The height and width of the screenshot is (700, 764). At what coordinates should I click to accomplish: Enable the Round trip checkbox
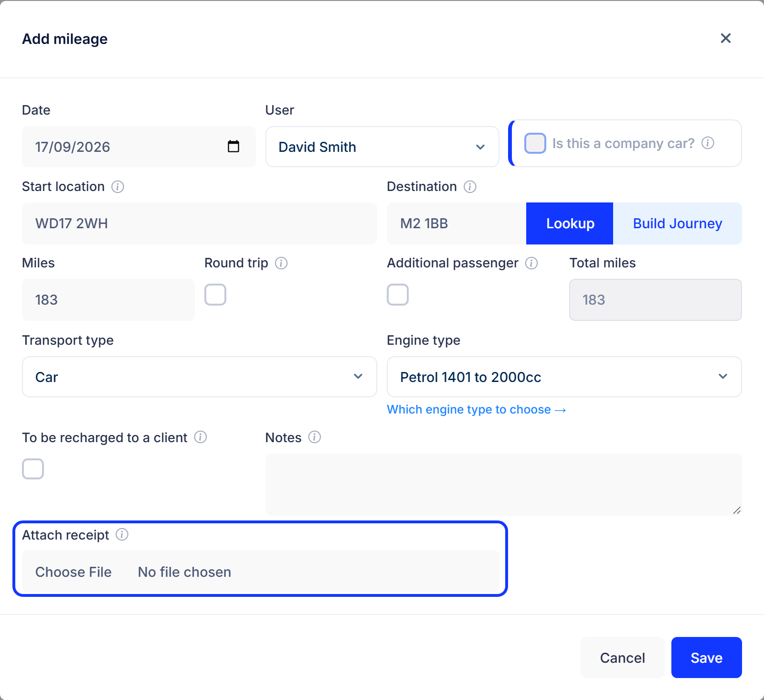(215, 295)
